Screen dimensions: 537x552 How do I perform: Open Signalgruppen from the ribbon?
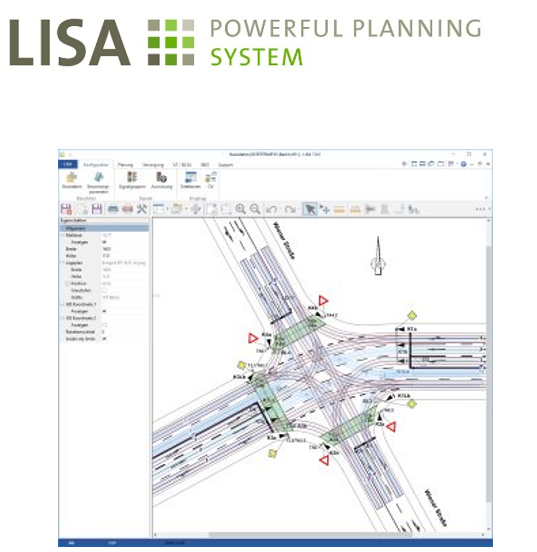click(132, 180)
